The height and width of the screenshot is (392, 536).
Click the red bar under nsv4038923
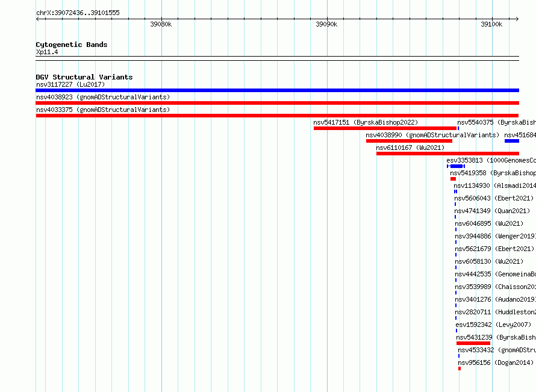pos(277,103)
